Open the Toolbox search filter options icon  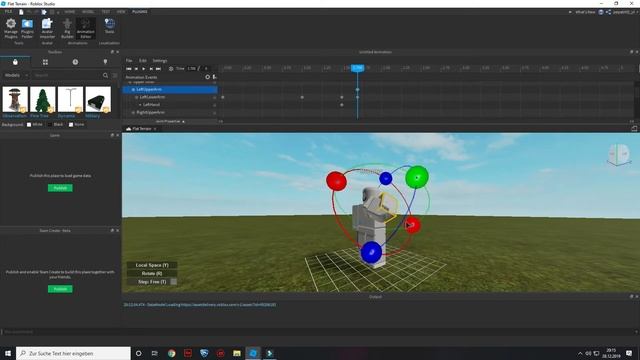(x=115, y=75)
